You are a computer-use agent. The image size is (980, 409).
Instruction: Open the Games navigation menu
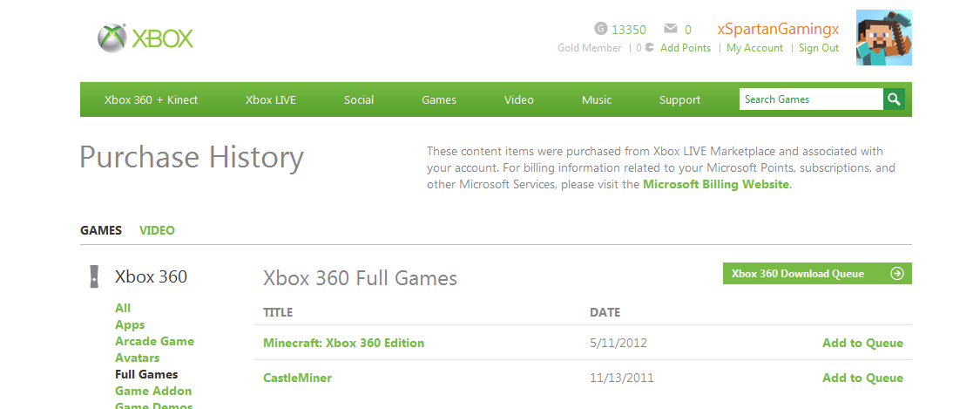[439, 99]
